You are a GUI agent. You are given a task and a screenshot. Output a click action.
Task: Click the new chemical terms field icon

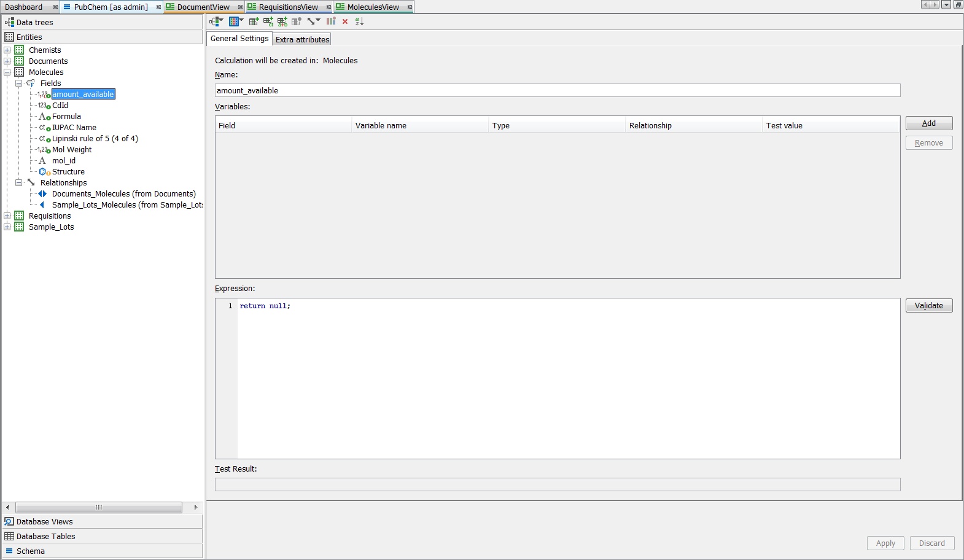[268, 21]
